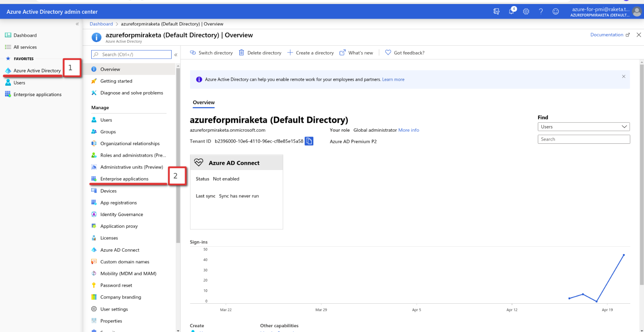Collapse the left sidebar with the double chevron
This screenshot has height=332, width=644.
[77, 24]
